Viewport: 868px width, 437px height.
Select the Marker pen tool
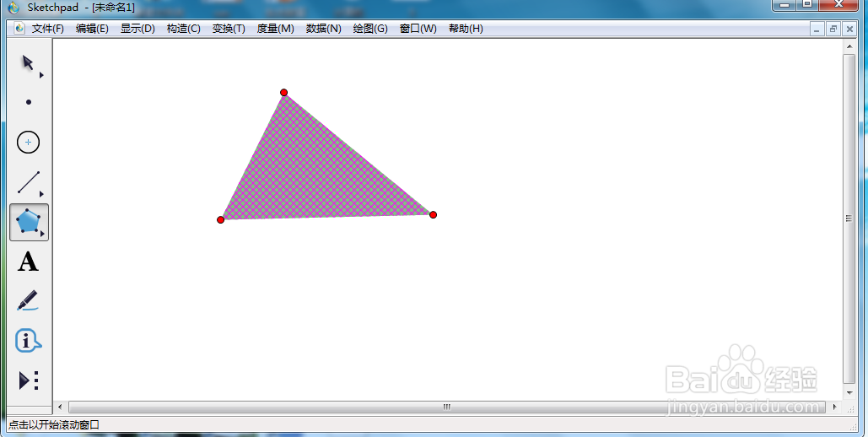click(x=28, y=300)
